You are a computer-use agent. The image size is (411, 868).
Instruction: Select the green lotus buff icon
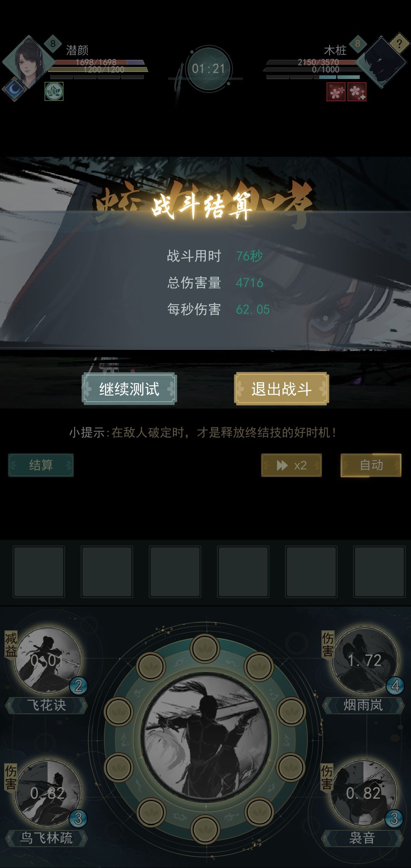pyautogui.click(x=54, y=91)
